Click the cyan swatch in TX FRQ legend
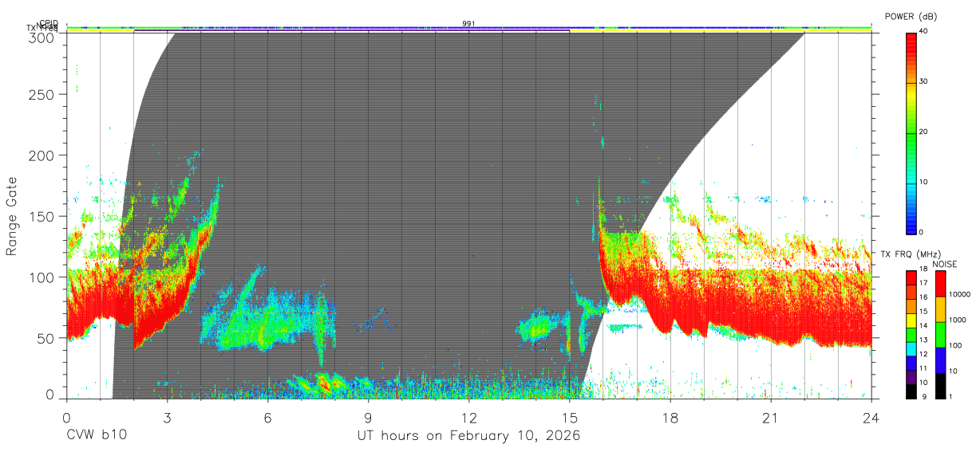980x452 pixels. click(x=911, y=348)
